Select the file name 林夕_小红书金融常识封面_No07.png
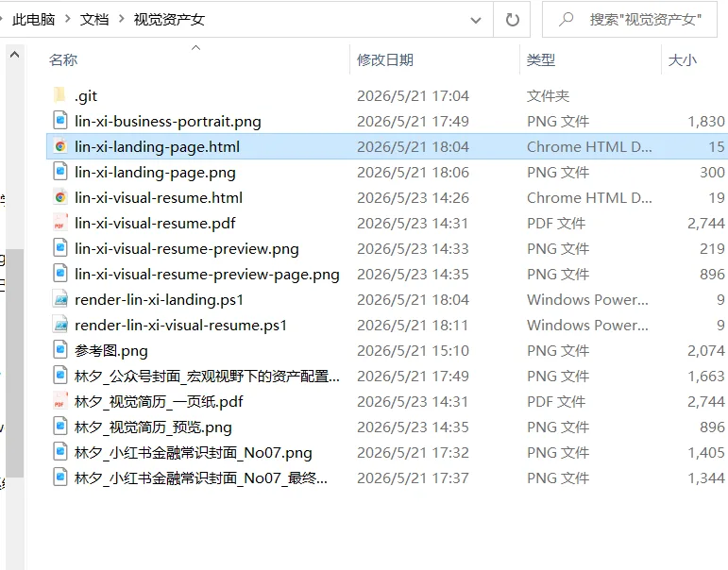This screenshot has width=728, height=570. coord(194,453)
